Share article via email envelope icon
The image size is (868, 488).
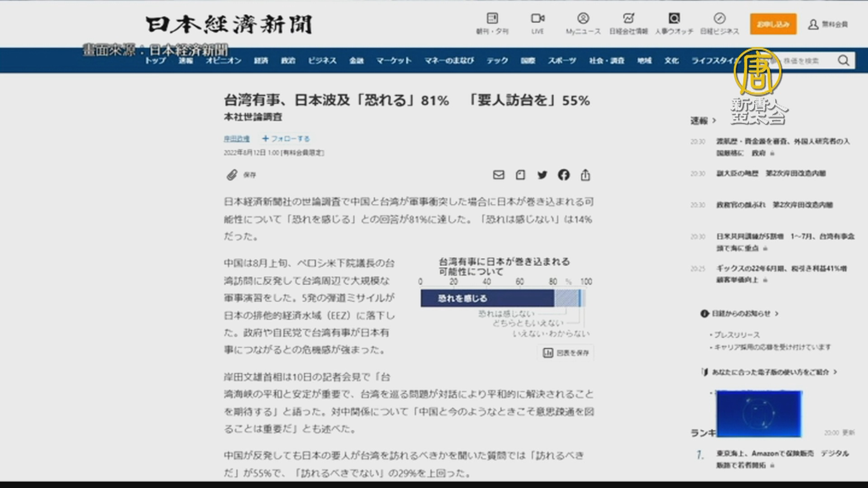(498, 175)
